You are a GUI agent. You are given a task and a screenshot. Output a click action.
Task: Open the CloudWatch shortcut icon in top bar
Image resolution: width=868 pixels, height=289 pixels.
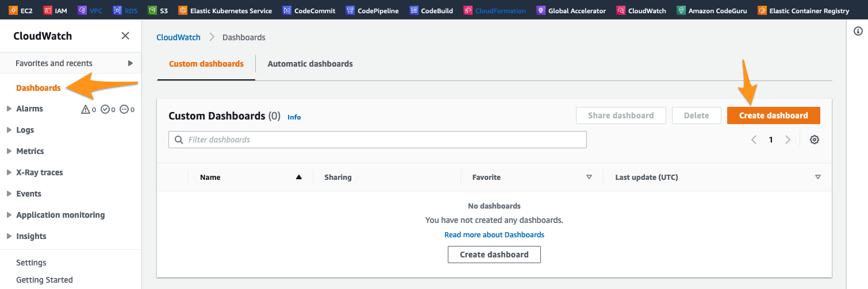(x=621, y=10)
